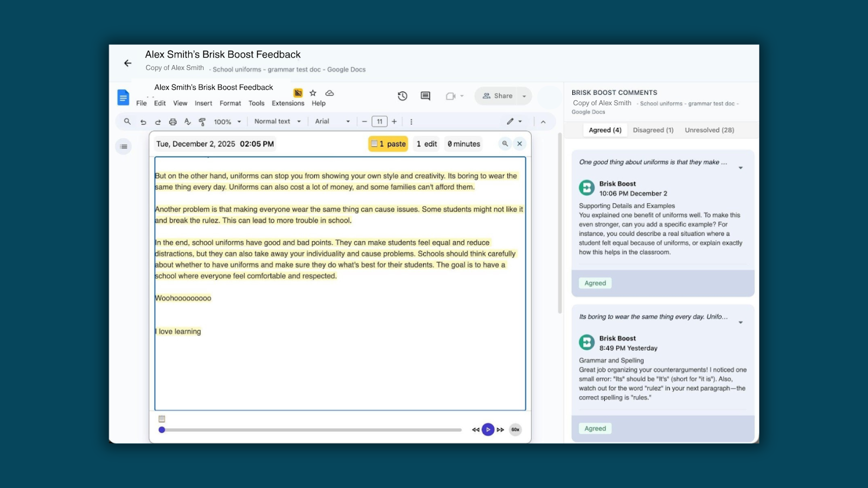This screenshot has height=488, width=868.
Task: Click the 'I love learning' line
Action: [178, 331]
